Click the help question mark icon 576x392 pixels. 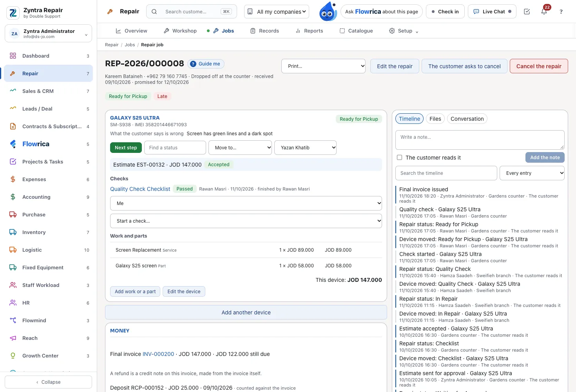tap(561, 12)
